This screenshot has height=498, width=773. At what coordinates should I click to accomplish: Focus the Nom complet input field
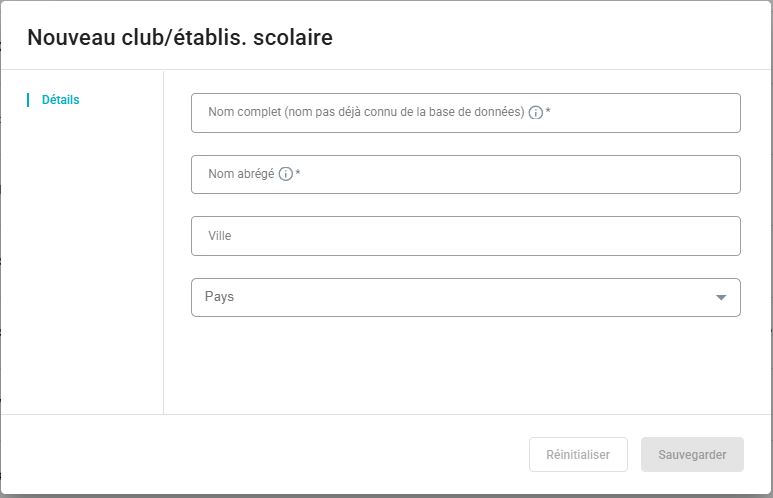[x=465, y=113]
